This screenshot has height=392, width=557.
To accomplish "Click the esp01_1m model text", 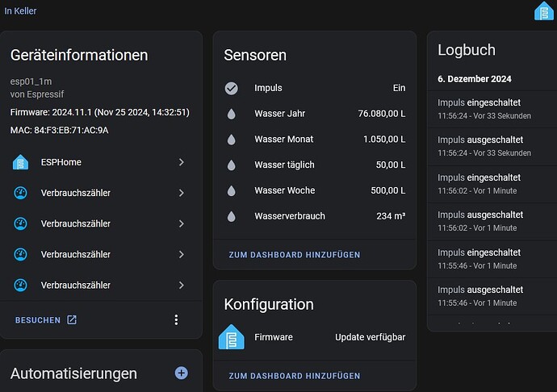I will point(31,81).
